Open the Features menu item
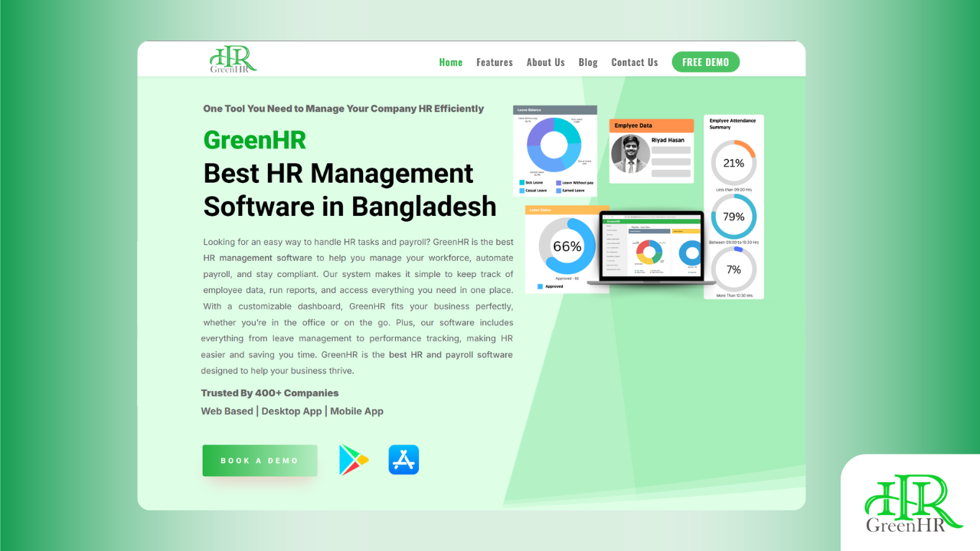 [495, 62]
